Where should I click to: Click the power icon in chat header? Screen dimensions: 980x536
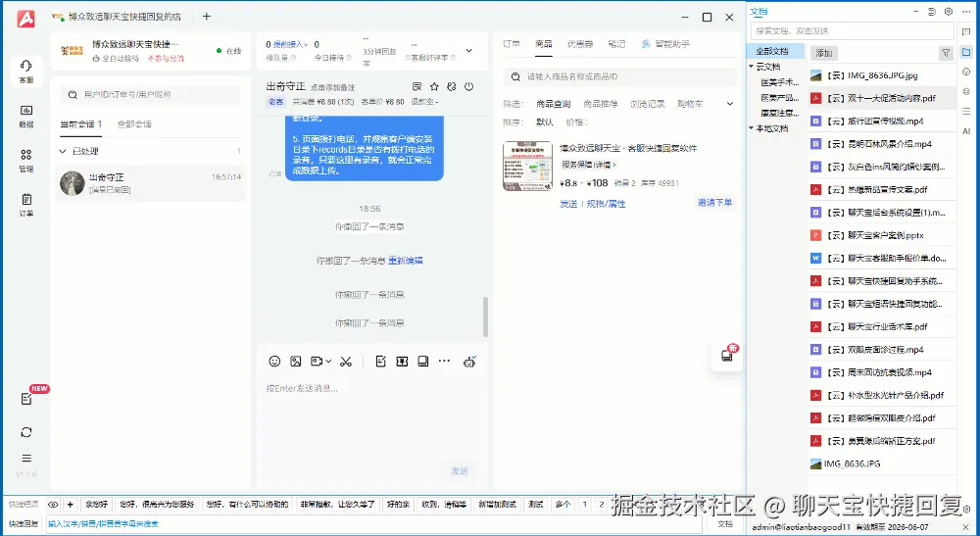(x=468, y=87)
